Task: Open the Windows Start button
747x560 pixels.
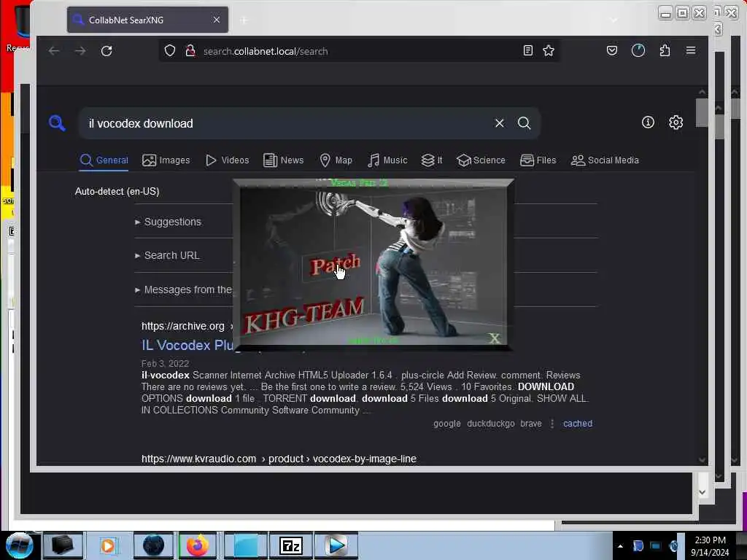Action: click(20, 545)
